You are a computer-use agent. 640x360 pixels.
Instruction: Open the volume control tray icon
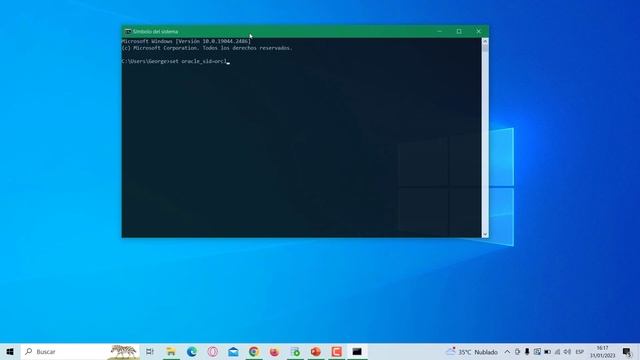(x=567, y=351)
